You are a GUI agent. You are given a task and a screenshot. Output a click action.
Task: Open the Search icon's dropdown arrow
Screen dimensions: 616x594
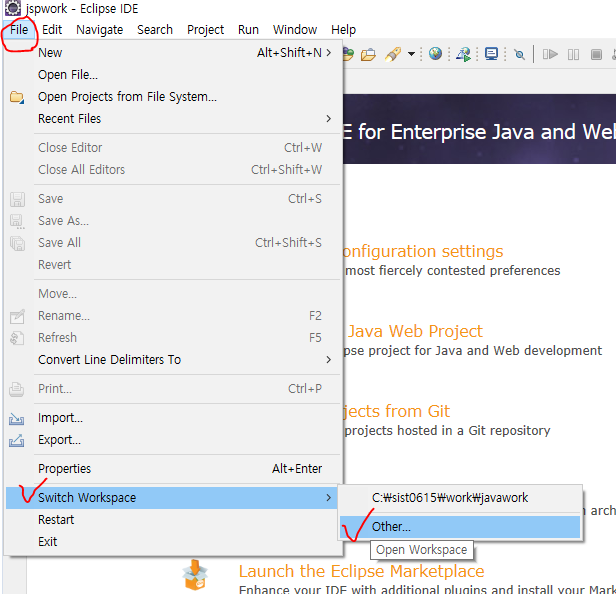411,54
